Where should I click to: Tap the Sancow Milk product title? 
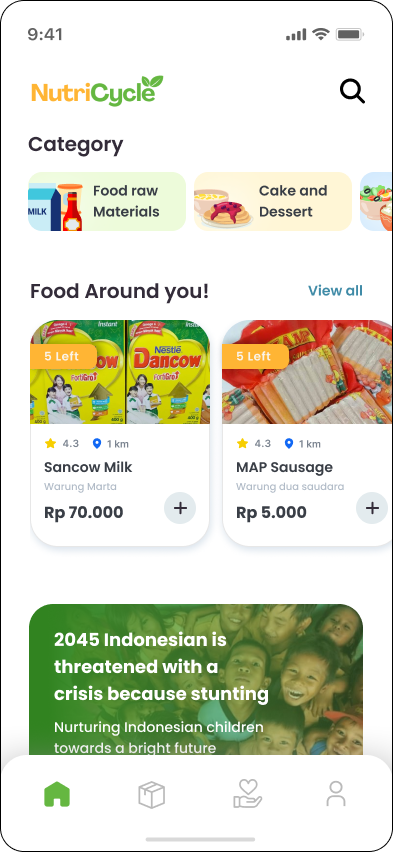pyautogui.click(x=88, y=467)
